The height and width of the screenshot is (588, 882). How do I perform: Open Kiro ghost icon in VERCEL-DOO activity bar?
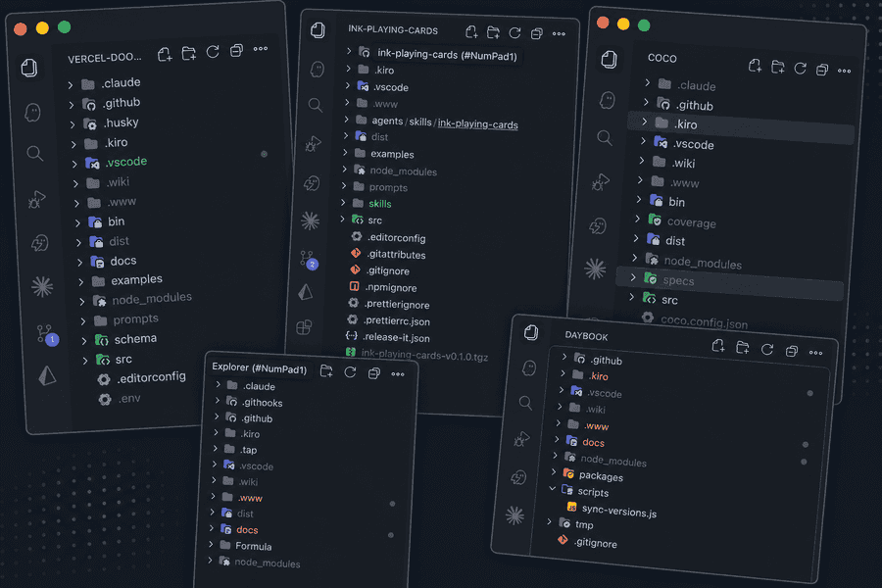(32, 112)
